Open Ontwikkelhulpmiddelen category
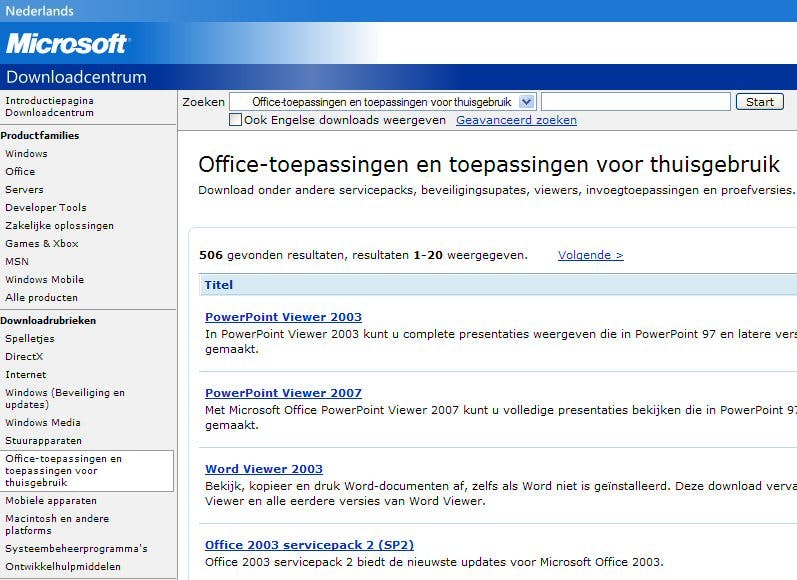 [x=63, y=566]
